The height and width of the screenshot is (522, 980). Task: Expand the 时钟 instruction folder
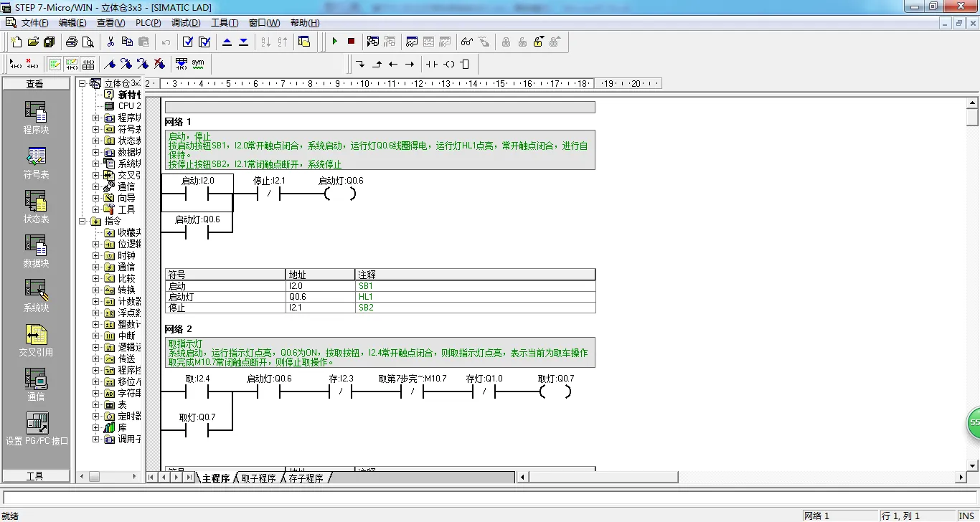96,255
